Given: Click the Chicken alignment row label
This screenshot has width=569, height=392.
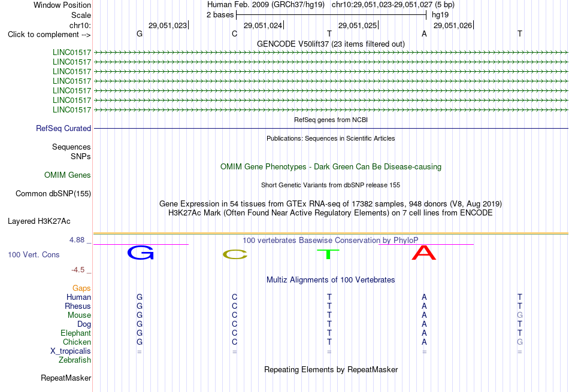Looking at the screenshot, I should click(77, 342).
